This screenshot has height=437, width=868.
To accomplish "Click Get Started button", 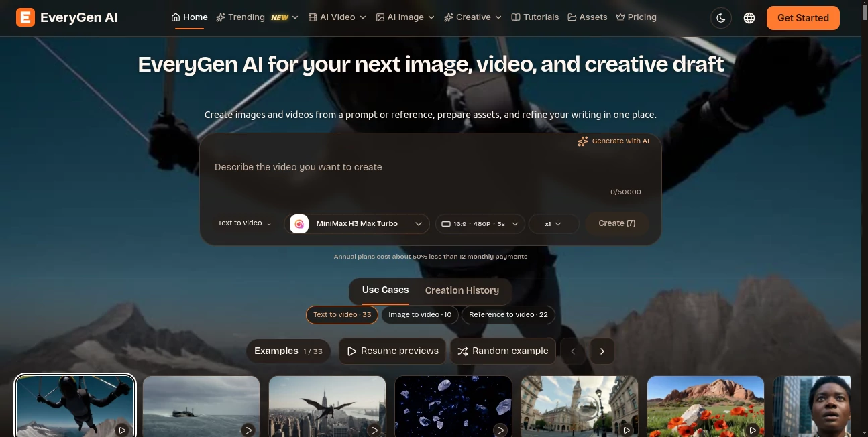I will 803,18.
